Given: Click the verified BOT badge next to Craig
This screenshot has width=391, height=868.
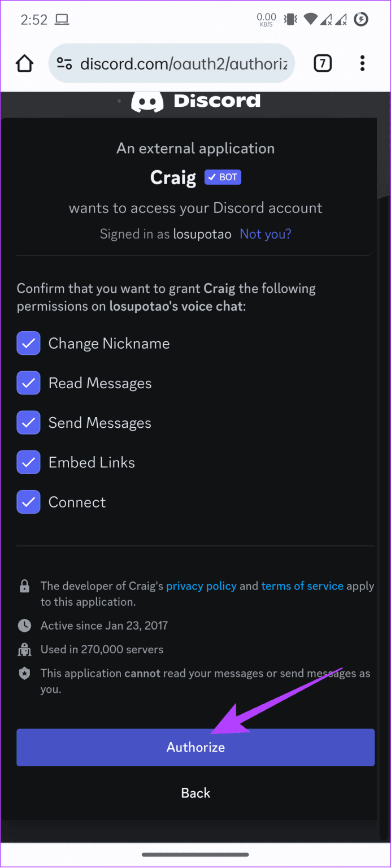Looking at the screenshot, I should [223, 177].
